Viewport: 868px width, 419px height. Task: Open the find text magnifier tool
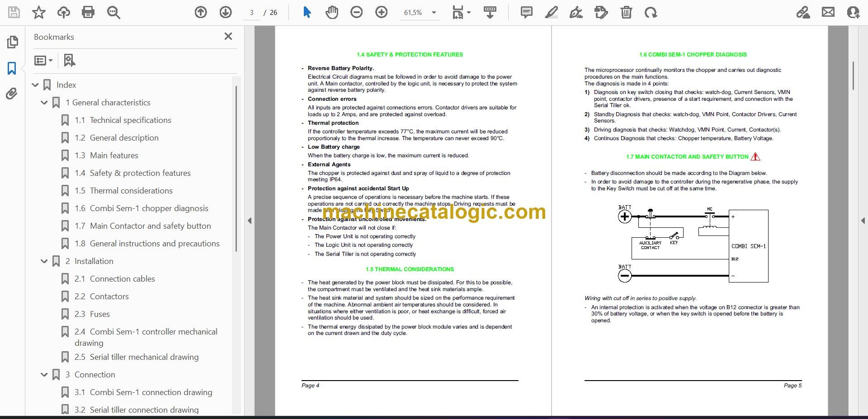[113, 12]
